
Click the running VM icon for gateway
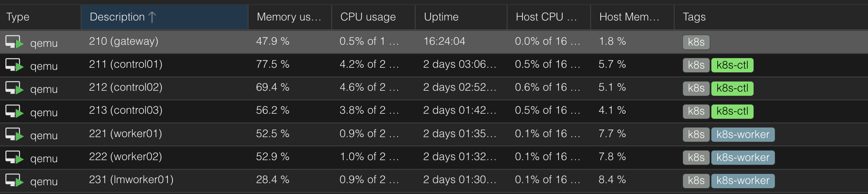coord(14,42)
